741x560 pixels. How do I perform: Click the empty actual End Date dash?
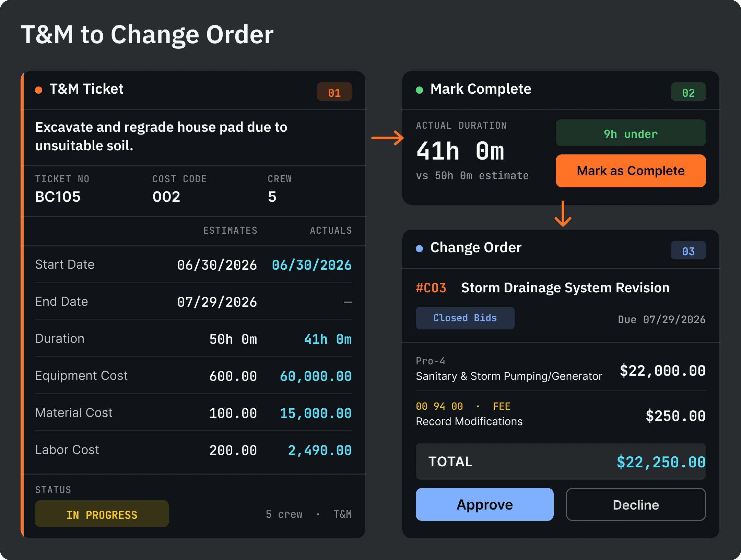tap(348, 302)
